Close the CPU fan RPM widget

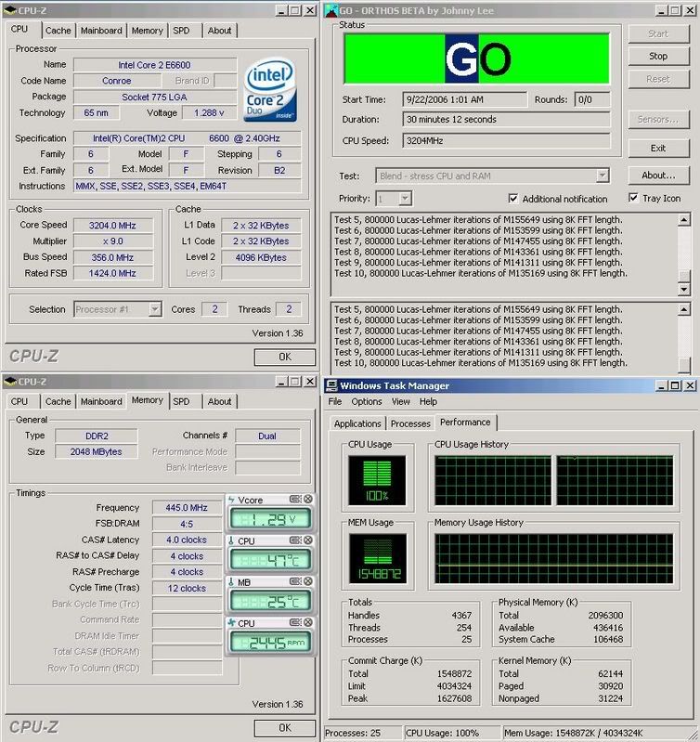click(x=308, y=623)
